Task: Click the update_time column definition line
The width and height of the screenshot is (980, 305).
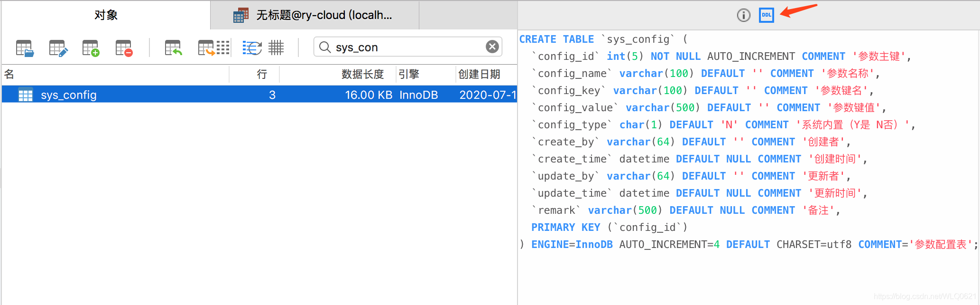Action: [x=699, y=193]
